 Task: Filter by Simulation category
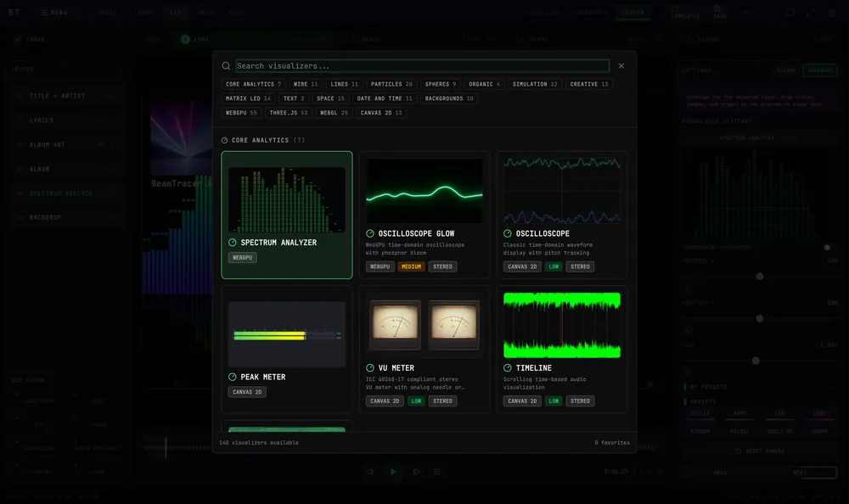(535, 84)
